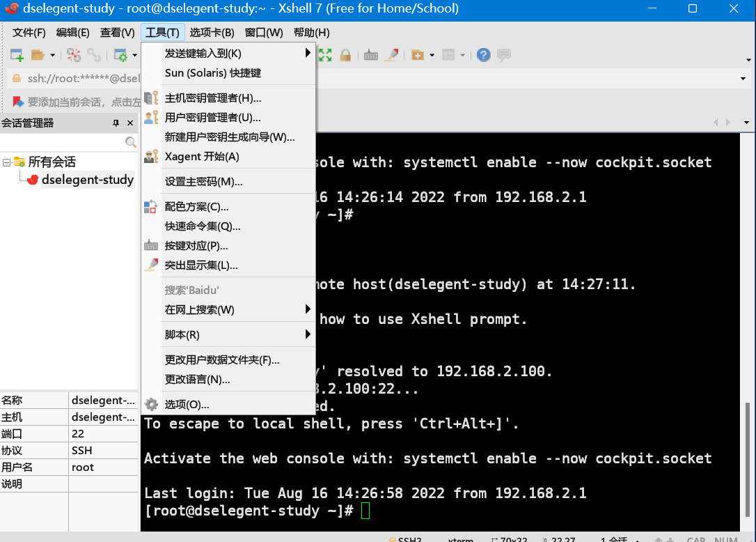This screenshot has height=542, width=756.
Task: Choose 更改用户数据文件夹(F) menu item
Action: (229, 359)
